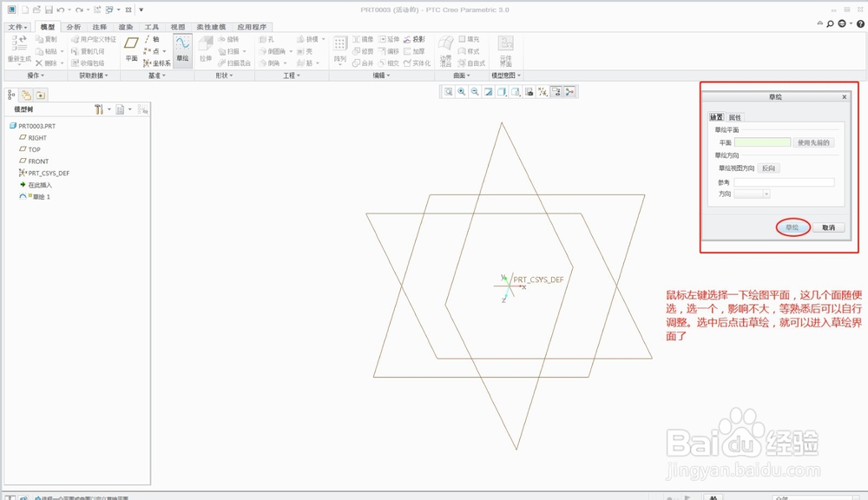Click the 平面 (Plane) datum tool
Viewport: 868px width, 500px height.
(x=131, y=49)
